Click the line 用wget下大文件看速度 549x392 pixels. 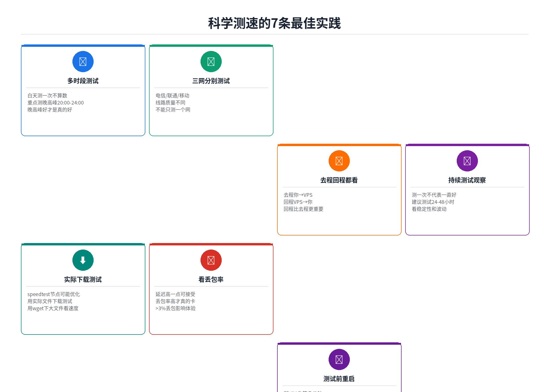53,308
